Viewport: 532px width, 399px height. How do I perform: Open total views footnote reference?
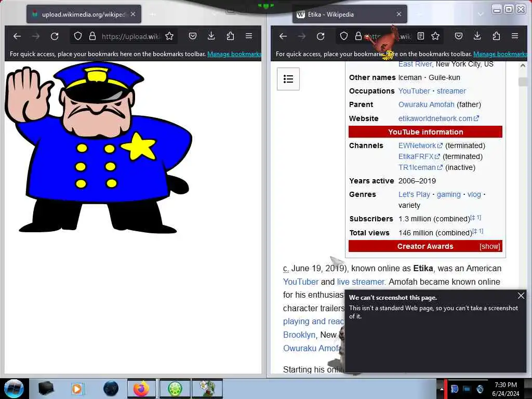(x=478, y=231)
